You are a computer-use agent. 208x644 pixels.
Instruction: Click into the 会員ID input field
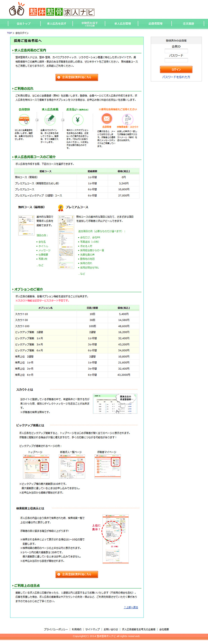(176, 51)
